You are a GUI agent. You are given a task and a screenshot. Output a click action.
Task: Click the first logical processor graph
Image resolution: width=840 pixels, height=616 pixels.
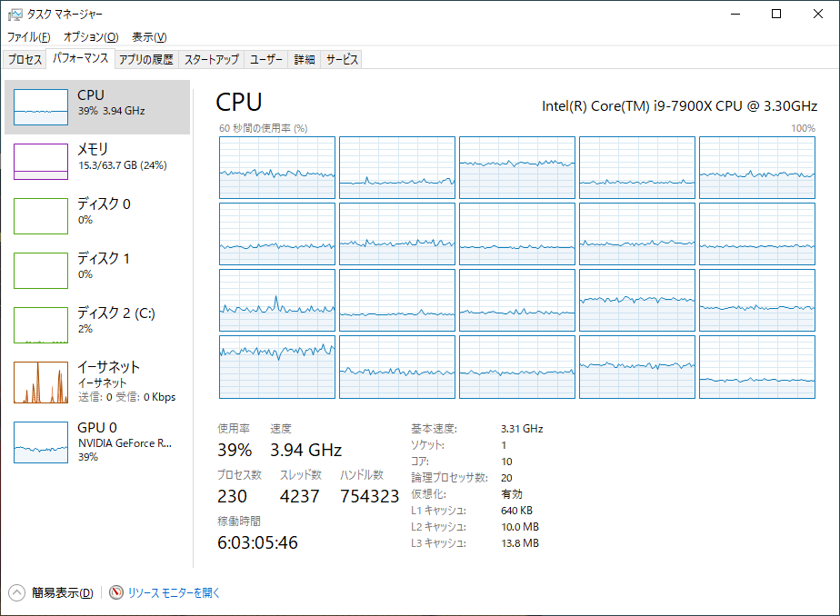(277, 167)
